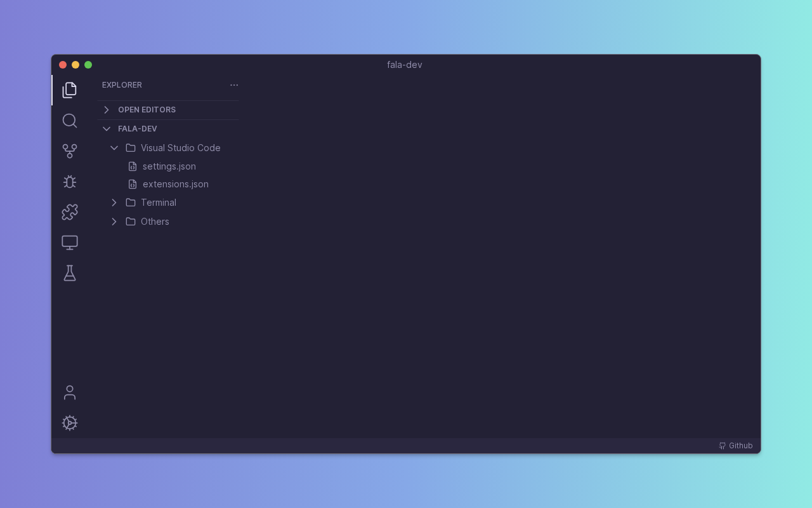The width and height of the screenshot is (812, 508).
Task: Open the Source Control view
Action: click(x=70, y=151)
